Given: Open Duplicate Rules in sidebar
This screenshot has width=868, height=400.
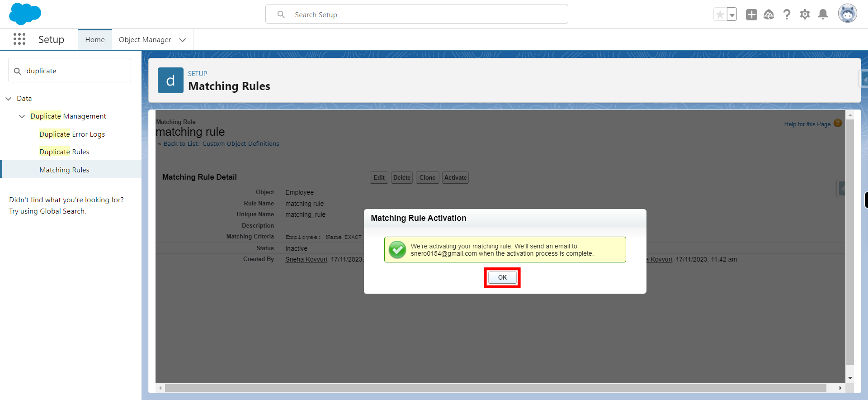Looking at the screenshot, I should click(x=64, y=152).
